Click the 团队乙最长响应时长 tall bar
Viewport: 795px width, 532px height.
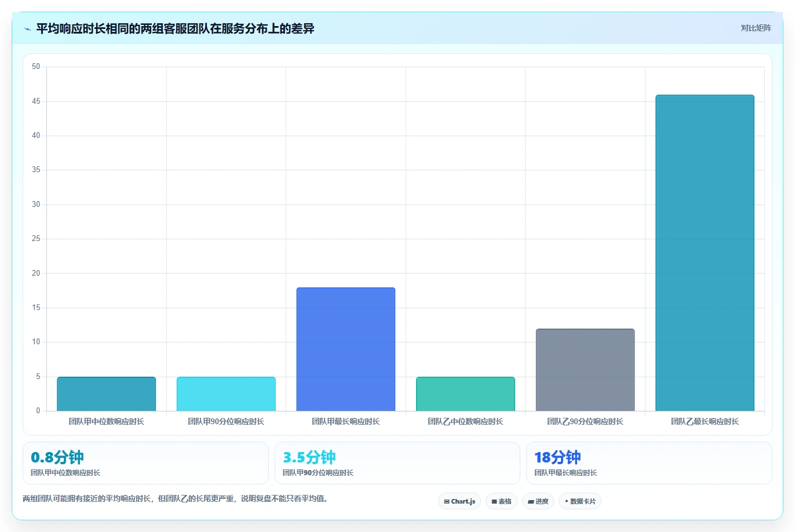705,253
